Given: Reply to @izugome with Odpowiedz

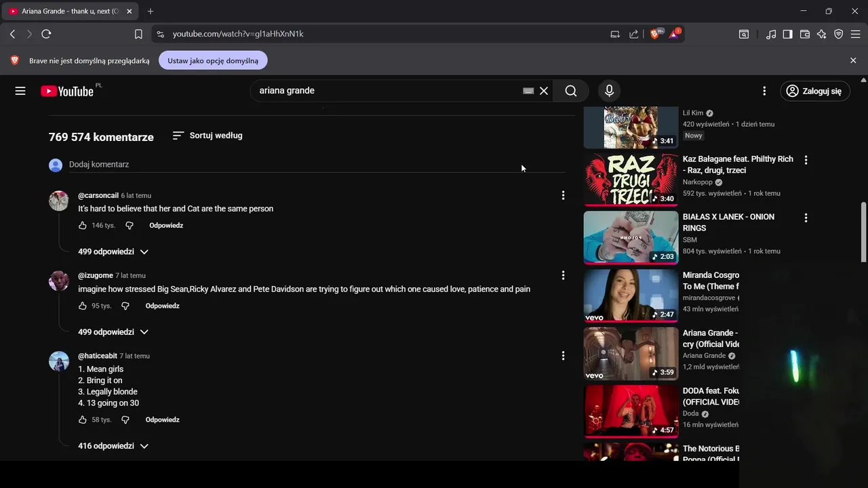Looking at the screenshot, I should coord(162,306).
